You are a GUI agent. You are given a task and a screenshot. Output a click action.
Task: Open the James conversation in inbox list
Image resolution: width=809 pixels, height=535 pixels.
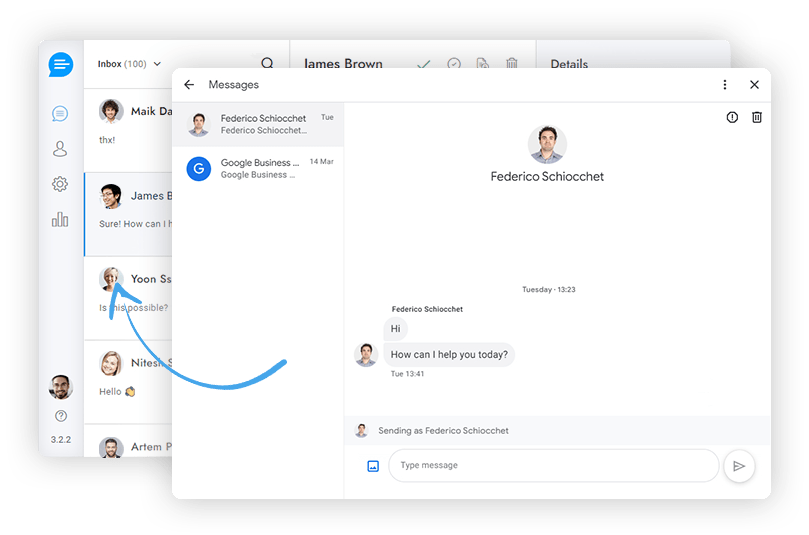[128, 214]
